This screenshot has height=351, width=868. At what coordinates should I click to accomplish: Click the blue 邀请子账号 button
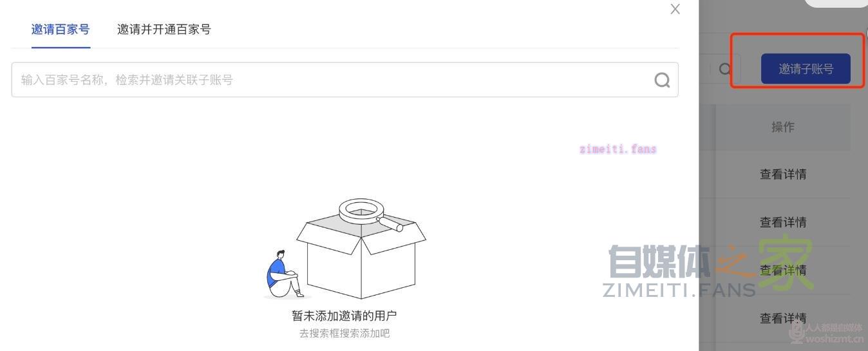[x=806, y=69]
